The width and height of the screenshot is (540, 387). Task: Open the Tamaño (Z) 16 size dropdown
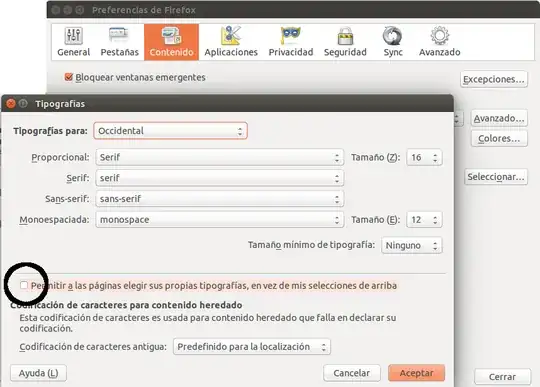coord(424,157)
